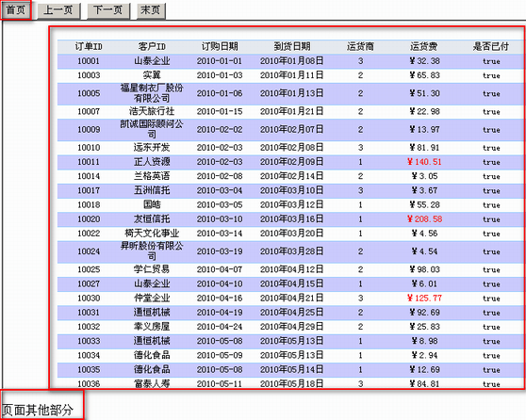526x420 pixels.
Task: Click the 下一页 next page button
Action: (x=108, y=10)
